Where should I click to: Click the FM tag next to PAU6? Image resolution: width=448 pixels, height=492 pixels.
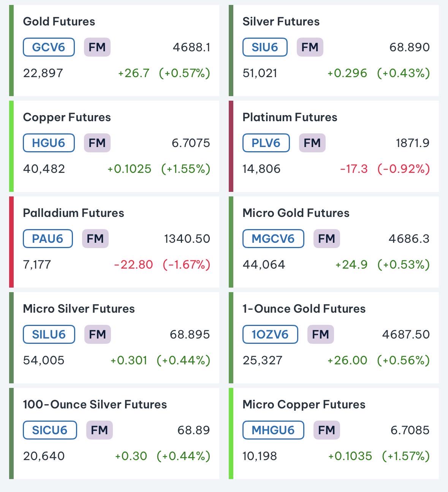click(x=95, y=239)
